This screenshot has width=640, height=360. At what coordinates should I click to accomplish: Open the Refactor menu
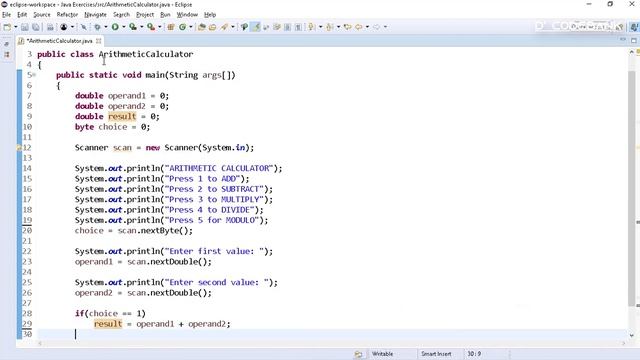tap(67, 15)
